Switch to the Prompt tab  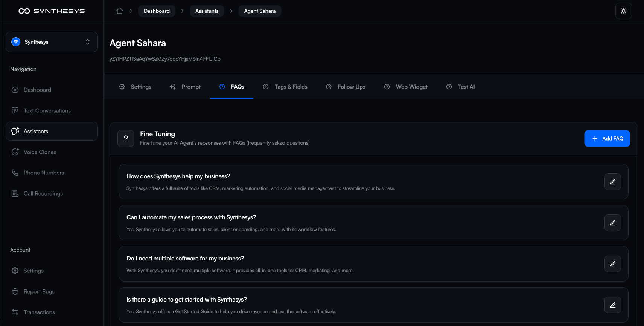click(x=185, y=87)
